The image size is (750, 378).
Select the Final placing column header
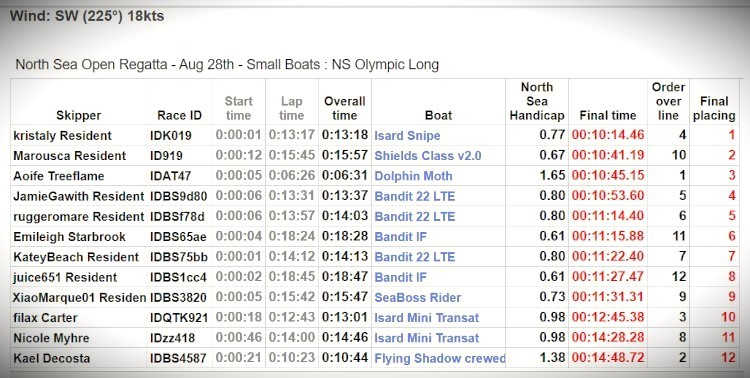(714, 108)
